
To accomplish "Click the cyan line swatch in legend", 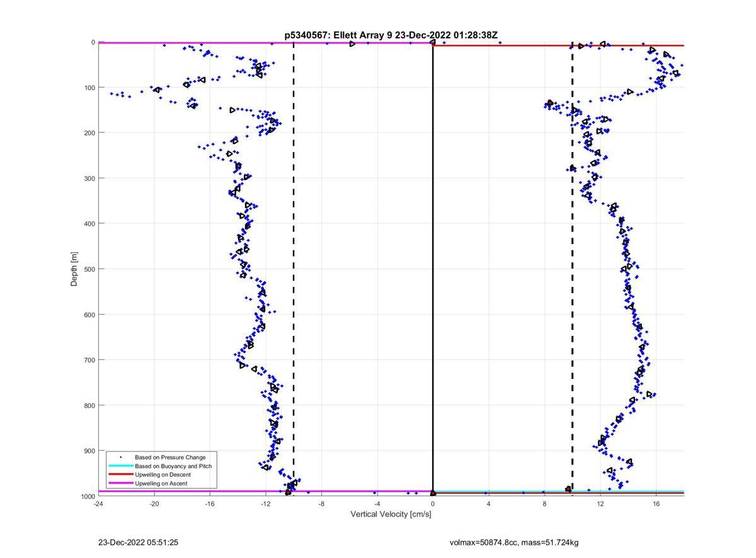I will (120, 466).
